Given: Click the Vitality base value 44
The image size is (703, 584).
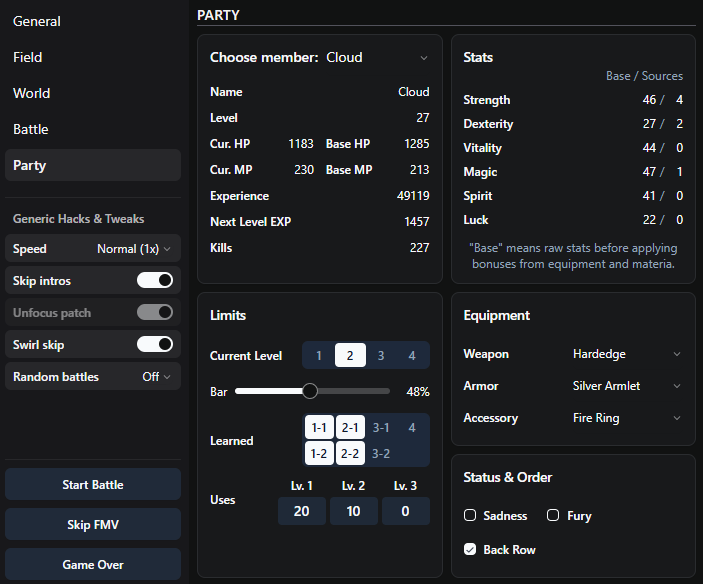Looking at the screenshot, I should point(649,147).
